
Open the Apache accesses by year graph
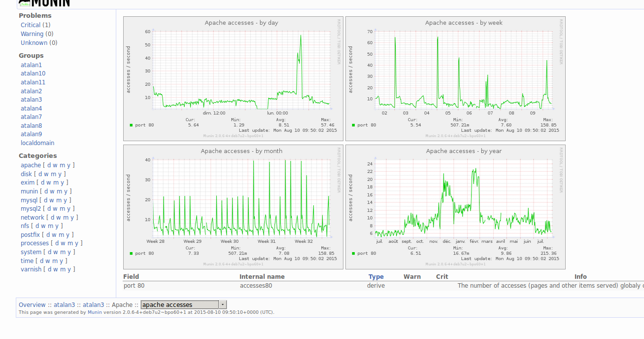[455, 207]
